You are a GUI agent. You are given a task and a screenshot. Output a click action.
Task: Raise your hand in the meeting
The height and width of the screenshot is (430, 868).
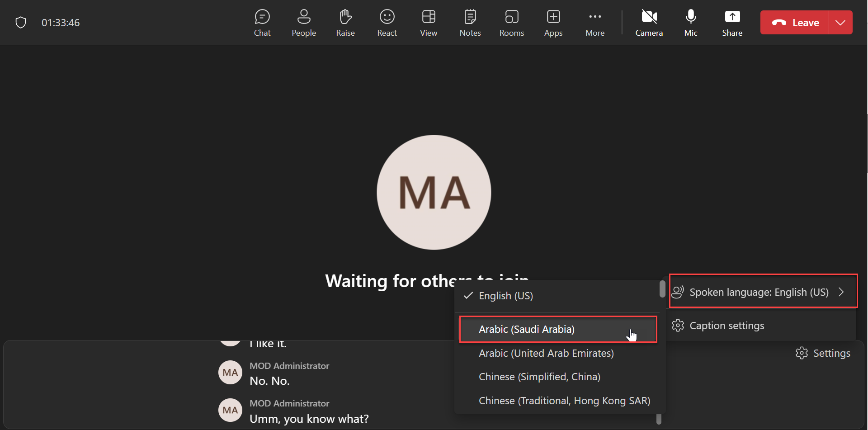click(345, 23)
